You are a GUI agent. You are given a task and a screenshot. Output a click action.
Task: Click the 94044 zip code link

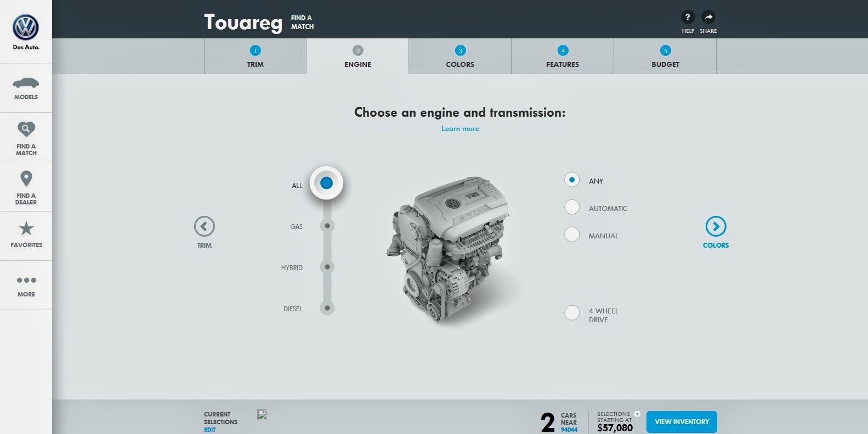pyautogui.click(x=569, y=430)
